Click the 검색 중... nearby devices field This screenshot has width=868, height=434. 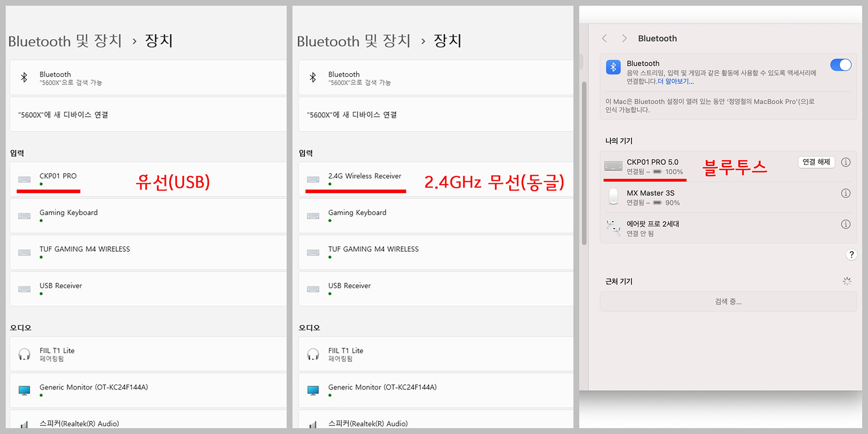click(728, 302)
